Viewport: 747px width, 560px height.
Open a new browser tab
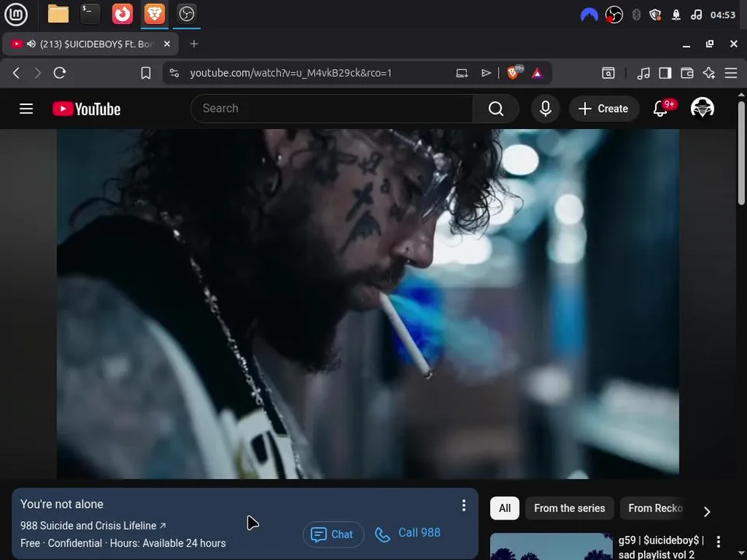tap(194, 44)
